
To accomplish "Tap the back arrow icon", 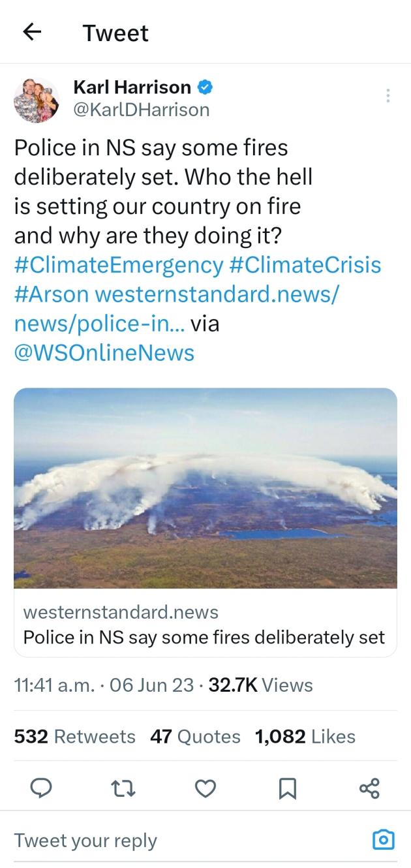I will (x=33, y=33).
